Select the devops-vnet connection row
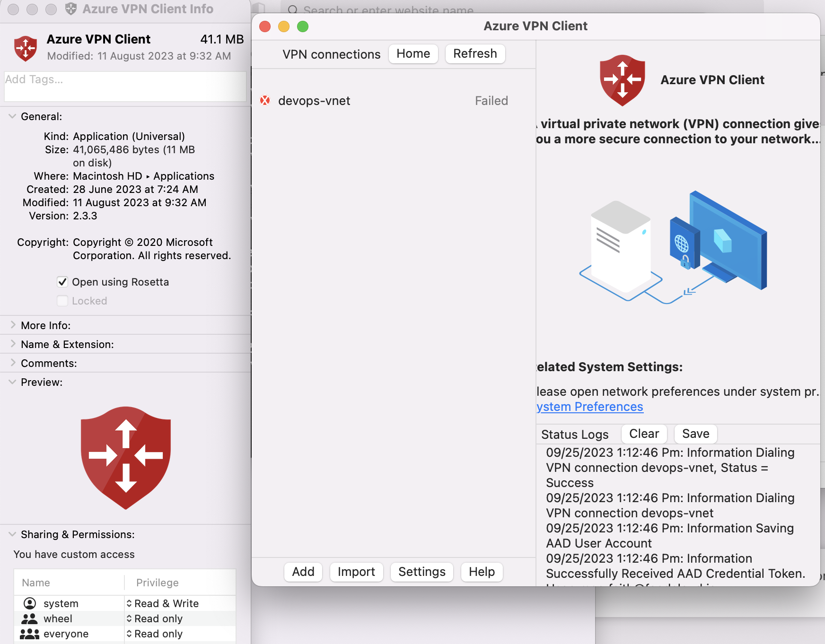This screenshot has width=825, height=644. 394,101
